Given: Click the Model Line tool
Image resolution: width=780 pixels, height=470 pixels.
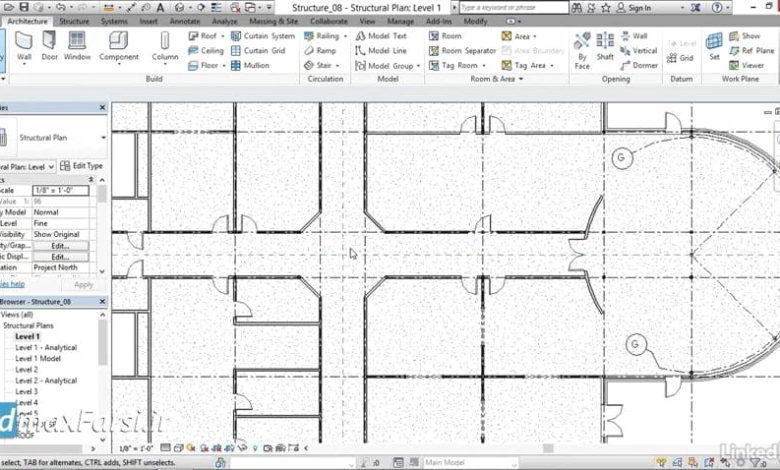Looking at the screenshot, I should (381, 51).
